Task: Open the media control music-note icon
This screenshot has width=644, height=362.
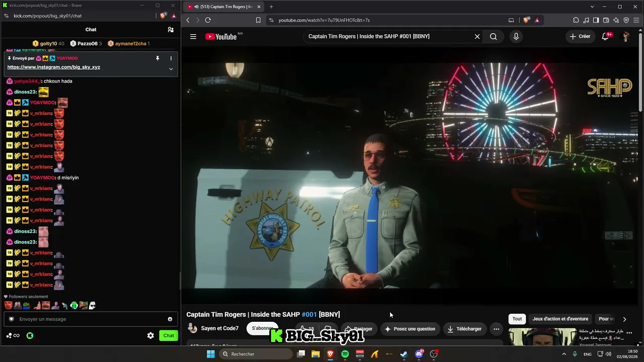Action: coord(586,20)
